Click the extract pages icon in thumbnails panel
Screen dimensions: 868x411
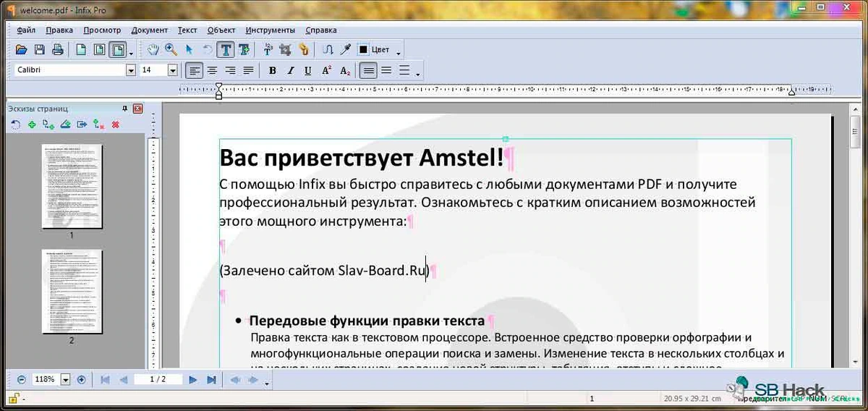click(x=65, y=125)
